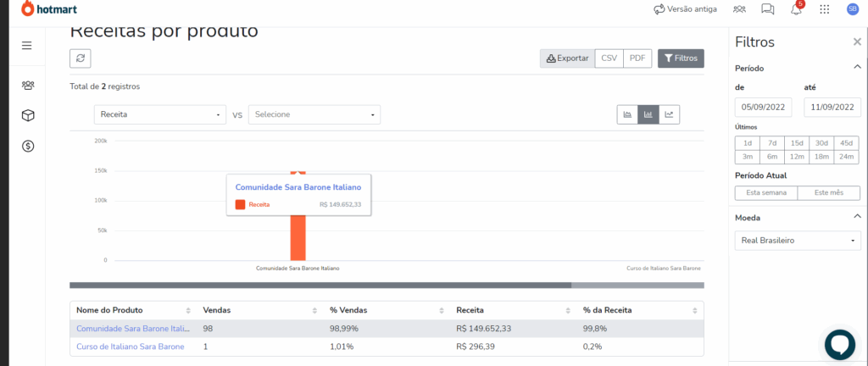Open Comunidade Sara Barone Itali... table link
This screenshot has height=366, width=868.
coord(133,329)
